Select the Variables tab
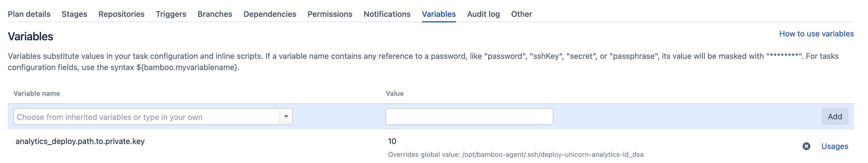This screenshot has height=163, width=868. coord(439,14)
